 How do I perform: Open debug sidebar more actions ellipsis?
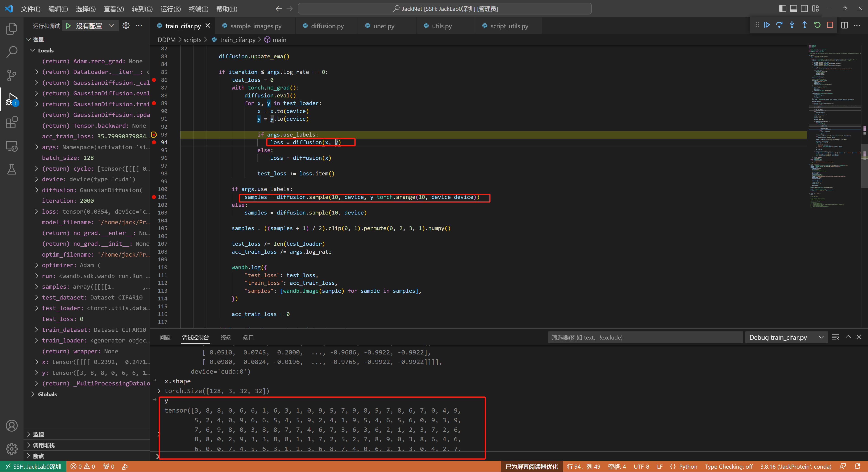pyautogui.click(x=139, y=26)
